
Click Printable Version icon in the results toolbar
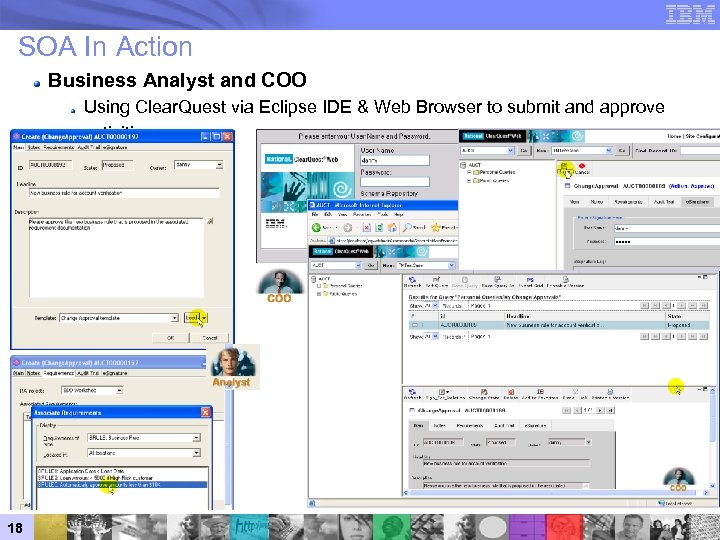click(x=566, y=281)
